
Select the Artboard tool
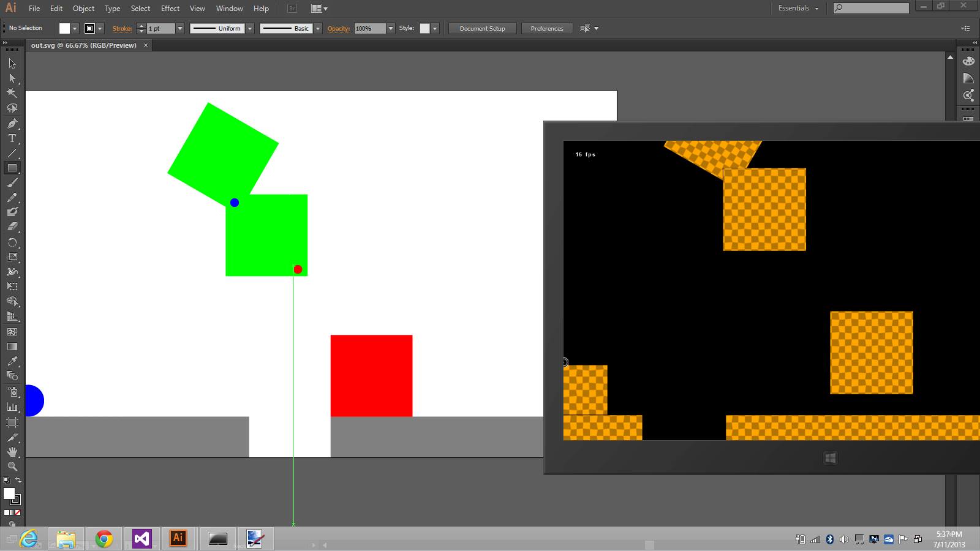12,422
